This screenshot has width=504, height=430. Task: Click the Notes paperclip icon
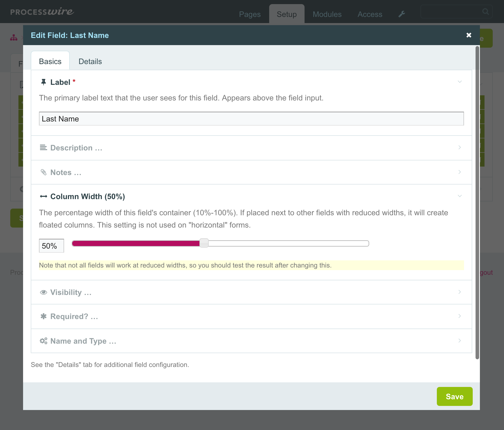coord(44,172)
